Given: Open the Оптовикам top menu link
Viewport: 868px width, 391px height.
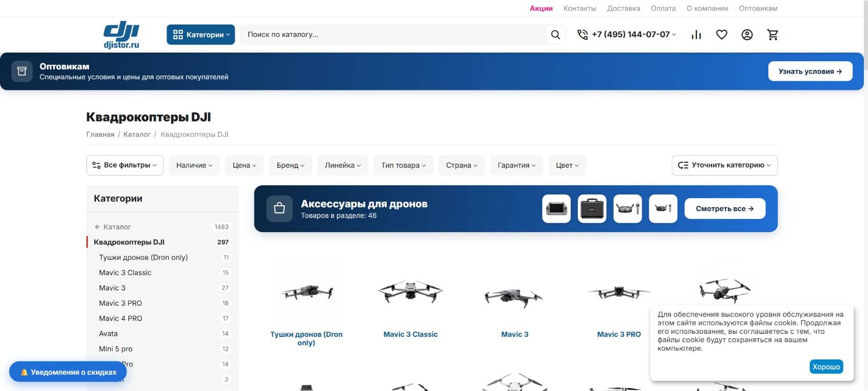Looking at the screenshot, I should click(x=758, y=8).
